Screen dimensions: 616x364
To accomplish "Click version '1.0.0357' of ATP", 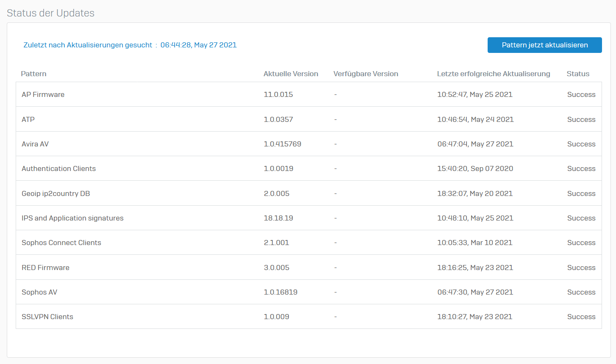I will 278,119.
